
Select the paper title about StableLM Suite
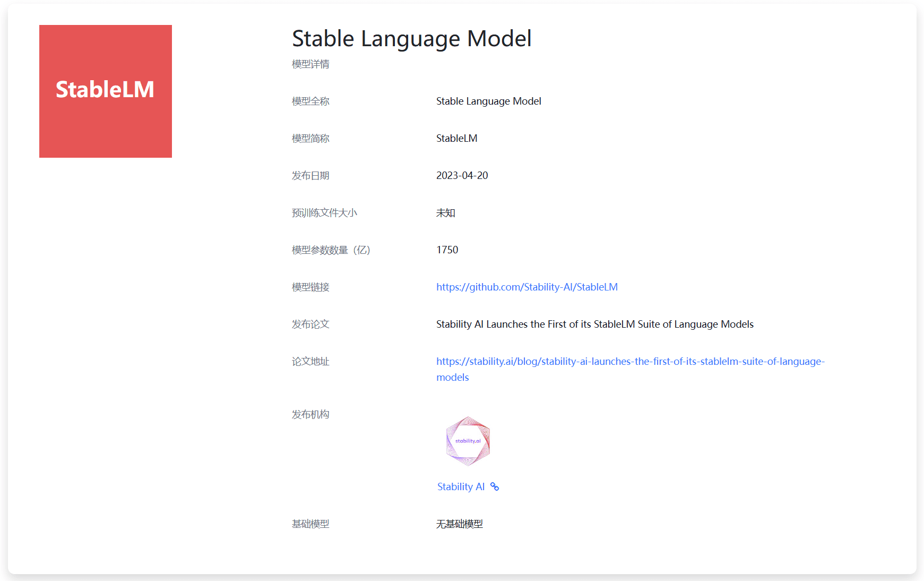coord(594,324)
